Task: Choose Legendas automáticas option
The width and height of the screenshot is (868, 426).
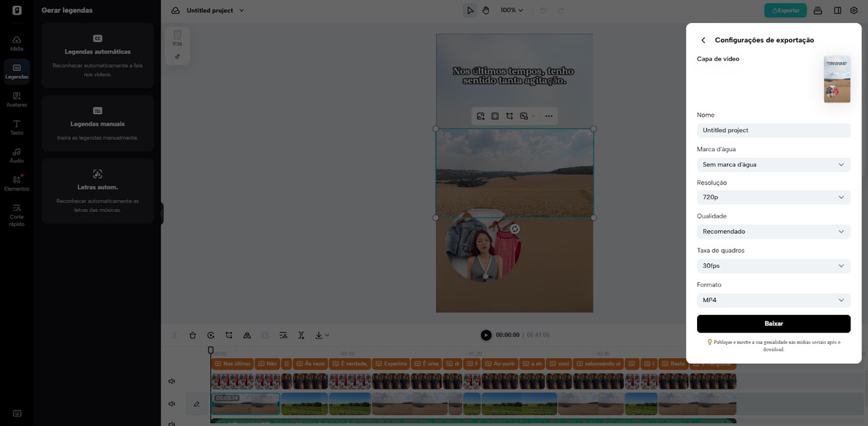Action: [x=98, y=55]
